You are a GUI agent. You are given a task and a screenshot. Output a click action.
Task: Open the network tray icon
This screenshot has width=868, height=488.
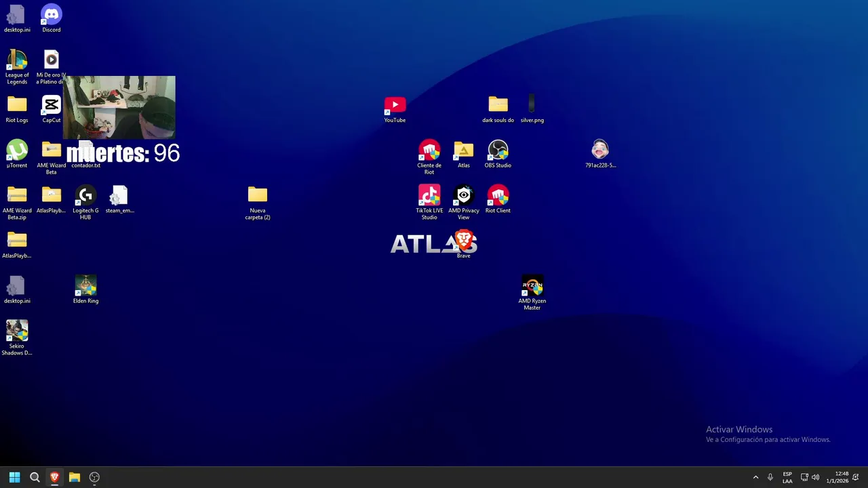pos(804,477)
